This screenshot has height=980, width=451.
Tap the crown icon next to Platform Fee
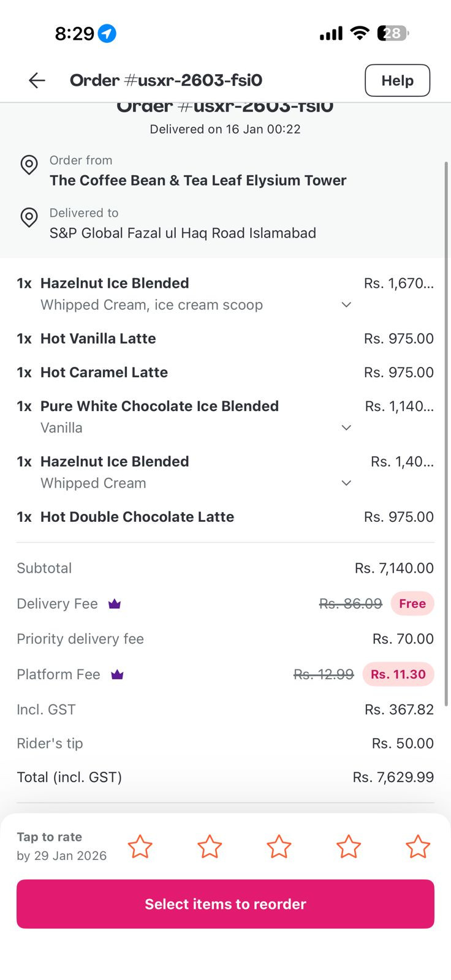[x=117, y=674]
